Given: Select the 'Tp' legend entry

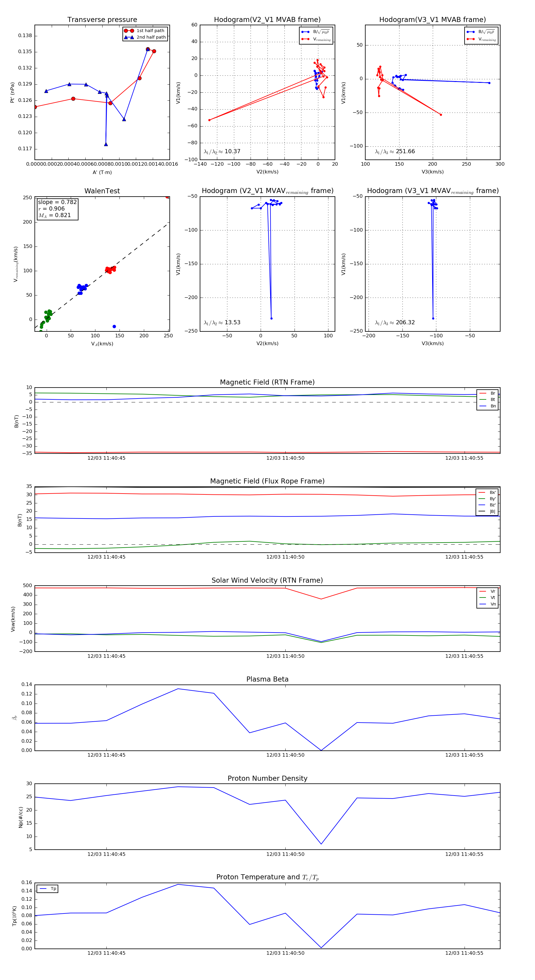Looking at the screenshot, I should [x=48, y=889].
